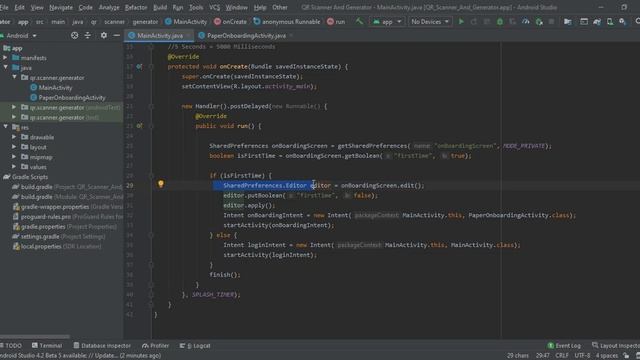Image resolution: width=640 pixels, height=360 pixels.
Task: Click CRLF line separator in status bar
Action: 562,356
